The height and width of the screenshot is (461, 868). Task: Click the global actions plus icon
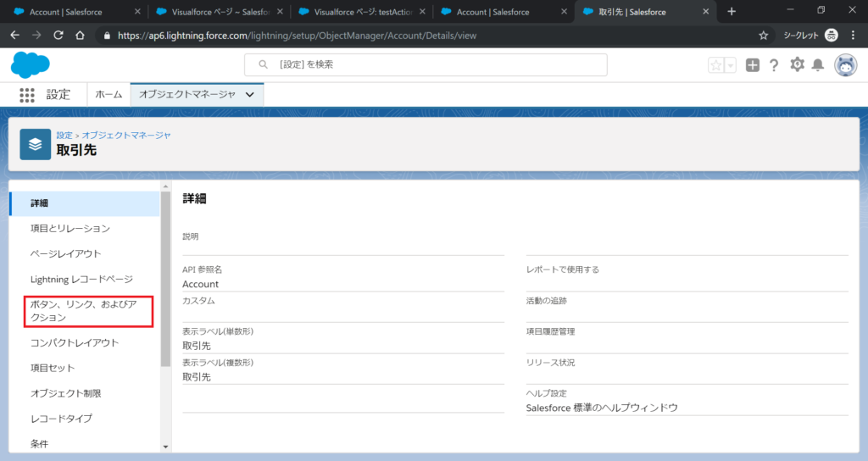click(x=753, y=65)
